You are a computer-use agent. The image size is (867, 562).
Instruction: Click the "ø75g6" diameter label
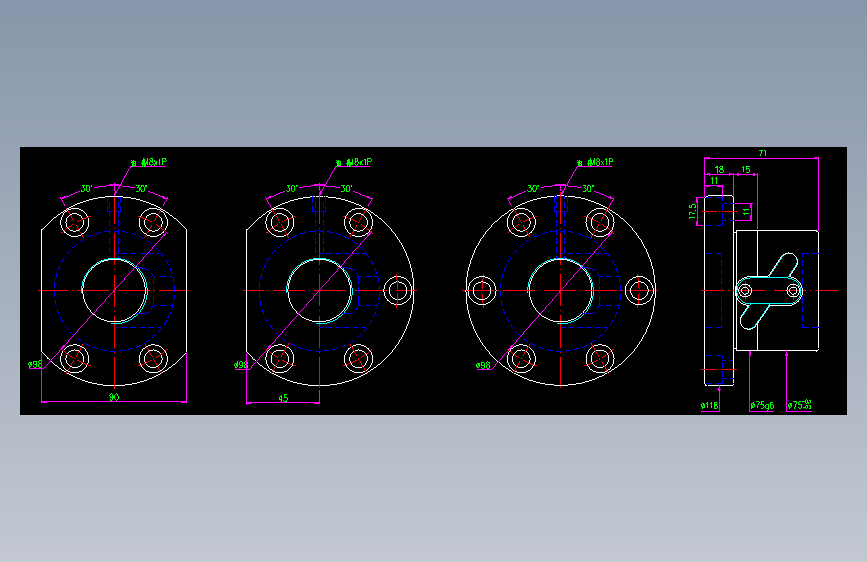[762, 405]
